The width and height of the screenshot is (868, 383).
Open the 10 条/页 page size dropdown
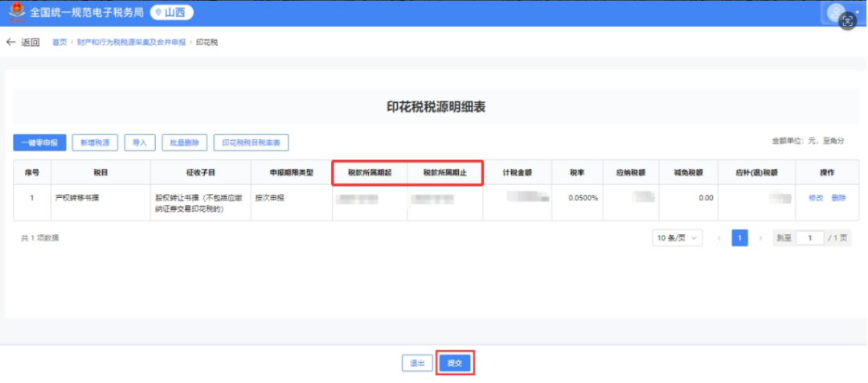(x=678, y=238)
